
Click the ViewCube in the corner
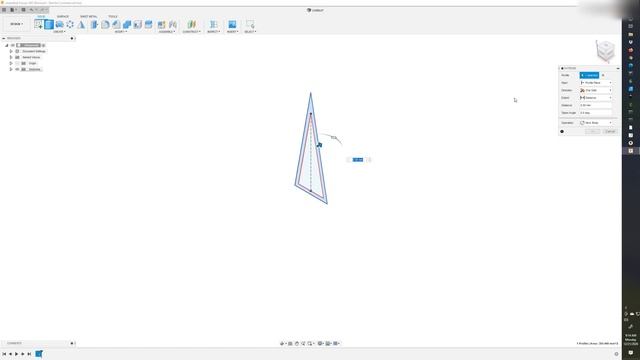click(605, 51)
